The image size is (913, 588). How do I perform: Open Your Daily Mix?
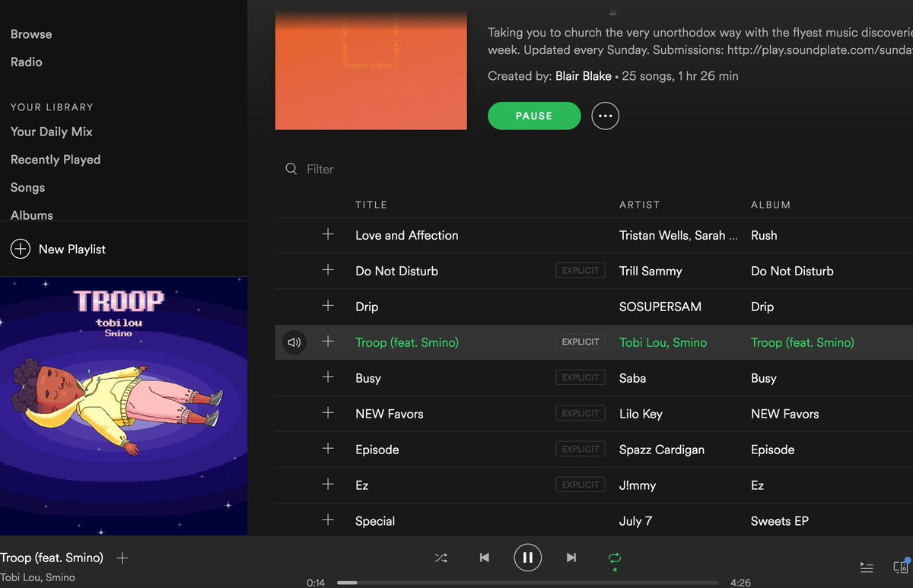tap(52, 132)
